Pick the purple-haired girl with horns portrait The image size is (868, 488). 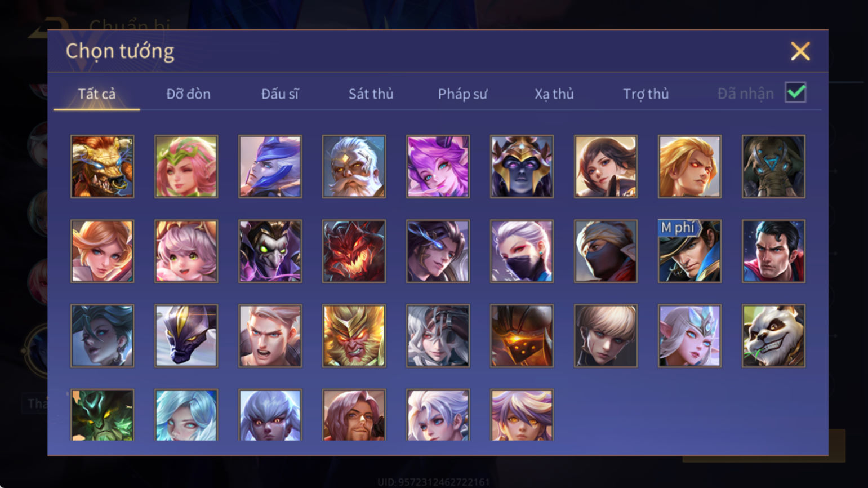(438, 166)
